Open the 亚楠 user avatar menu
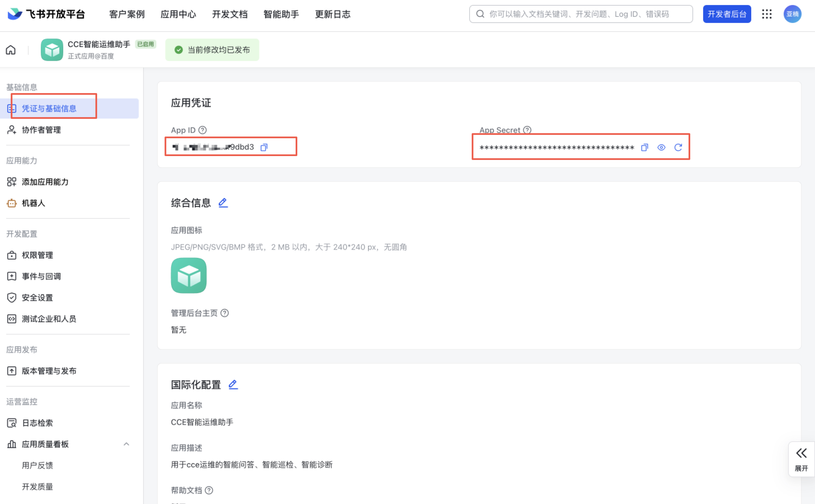This screenshot has width=815, height=504. pos(792,14)
